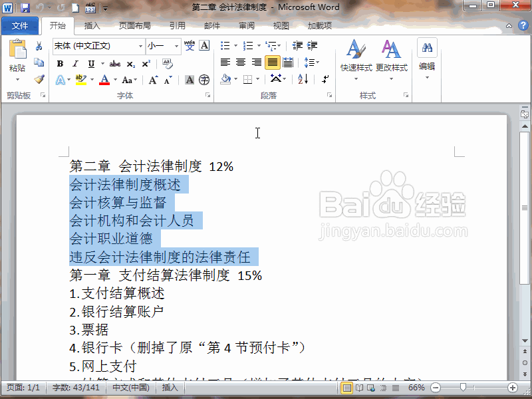Apply character shading to selected text
The image size is (532, 399).
189,79
